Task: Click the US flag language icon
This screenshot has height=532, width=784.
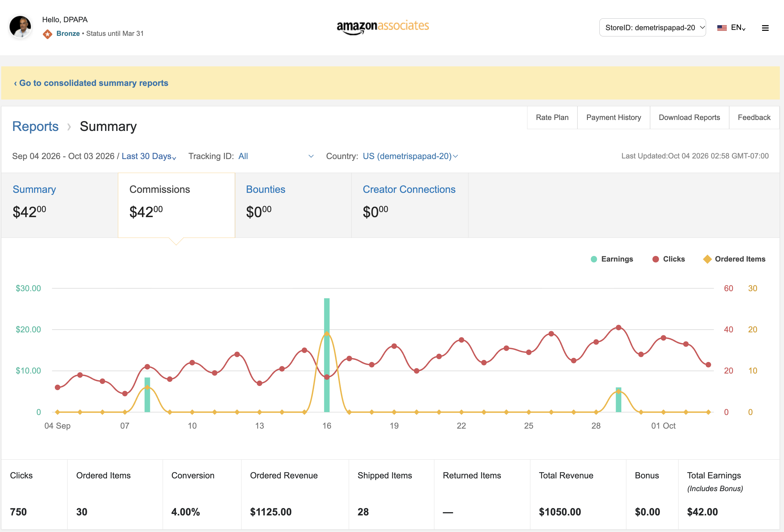Action: coord(721,28)
